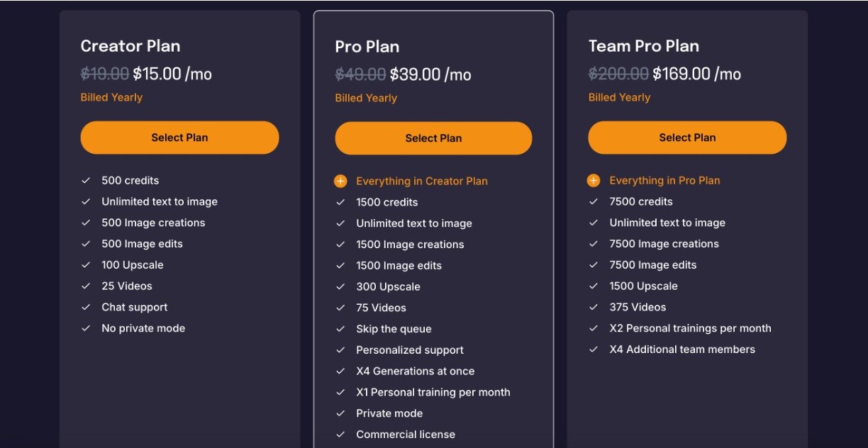The image size is (868, 448).
Task: Click the checkmark next to Personalized support
Action: point(340,350)
